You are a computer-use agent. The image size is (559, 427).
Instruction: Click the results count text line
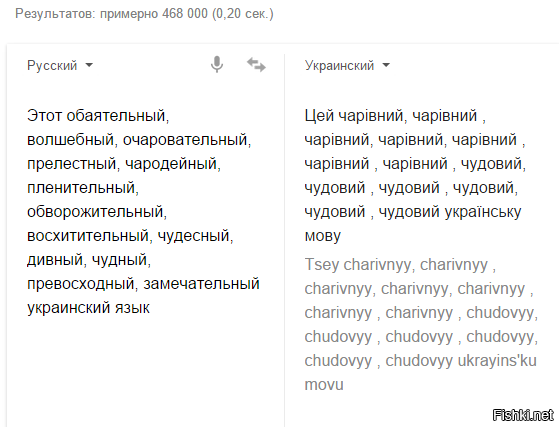(144, 14)
